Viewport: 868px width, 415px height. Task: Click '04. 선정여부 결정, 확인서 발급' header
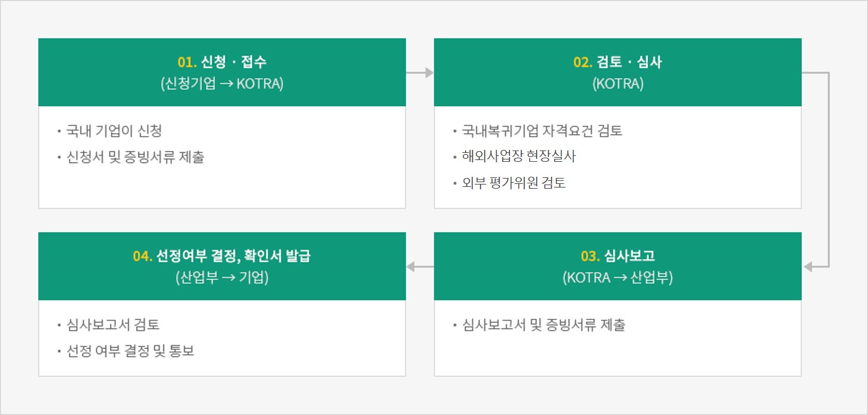coord(221,256)
